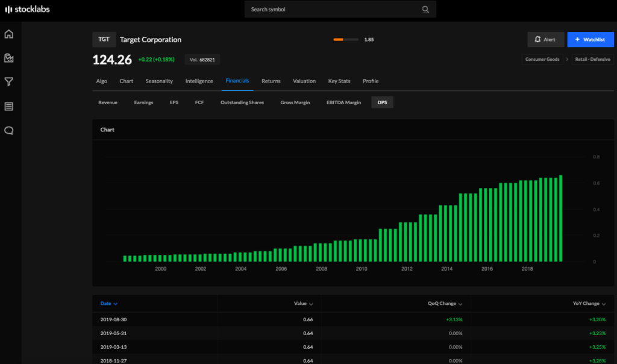The height and width of the screenshot is (364, 617).
Task: Open the Intelligence tab
Action: tap(199, 81)
